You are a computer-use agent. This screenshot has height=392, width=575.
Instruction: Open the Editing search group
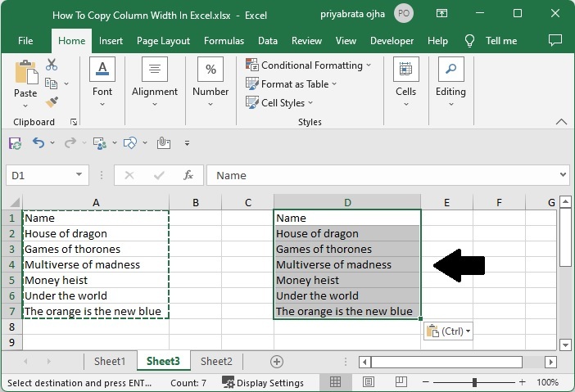click(450, 80)
